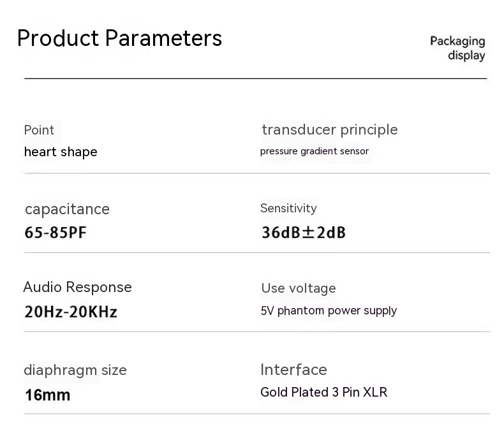The height and width of the screenshot is (440, 504).
Task: Click the 20Hz-20KHz frequency value
Action: 71,312
